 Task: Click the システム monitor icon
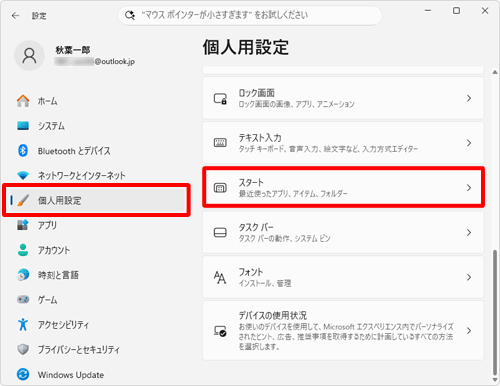click(x=23, y=126)
